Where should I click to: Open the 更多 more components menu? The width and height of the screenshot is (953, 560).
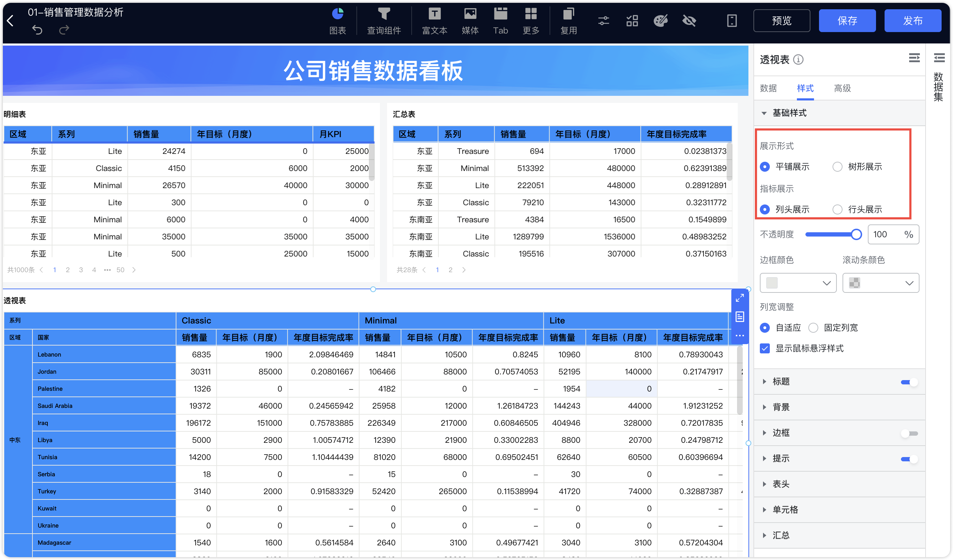click(x=531, y=21)
